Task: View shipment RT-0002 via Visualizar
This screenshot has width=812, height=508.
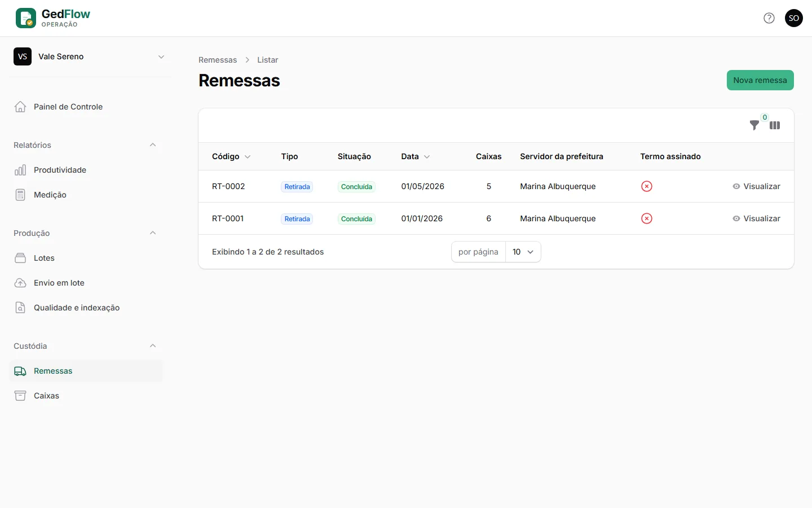Action: pos(756,186)
